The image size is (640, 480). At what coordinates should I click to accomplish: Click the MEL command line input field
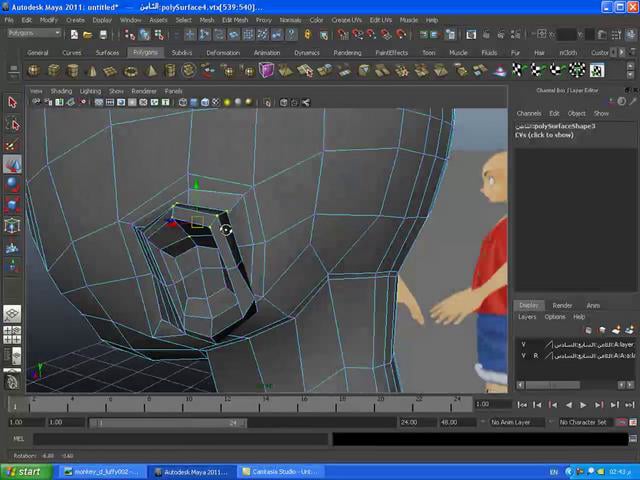(x=180, y=439)
